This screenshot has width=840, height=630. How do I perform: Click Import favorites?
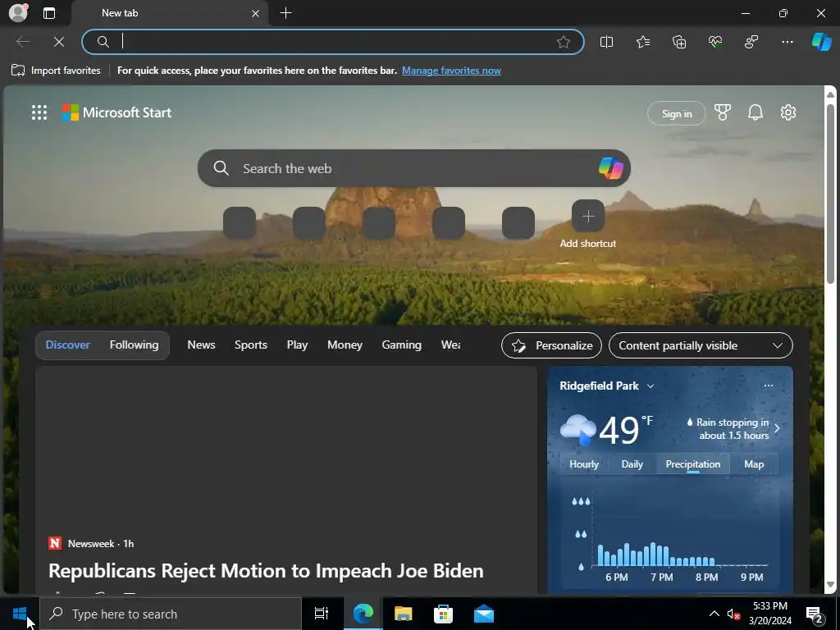[56, 71]
